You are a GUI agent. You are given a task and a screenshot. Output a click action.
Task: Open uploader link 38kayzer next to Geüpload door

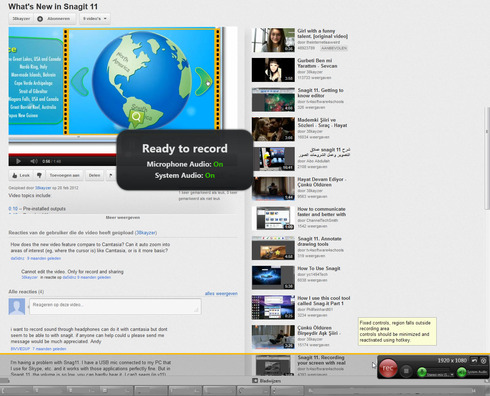(43, 188)
